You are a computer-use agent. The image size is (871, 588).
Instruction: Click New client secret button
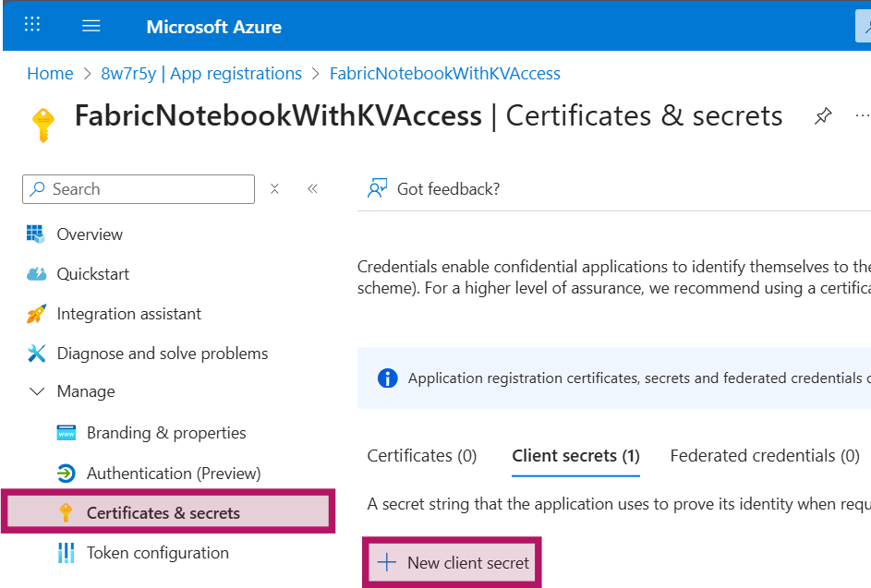click(453, 562)
